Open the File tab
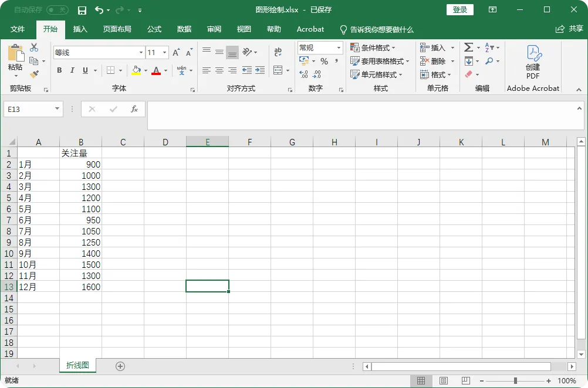588x388 pixels. click(x=18, y=29)
